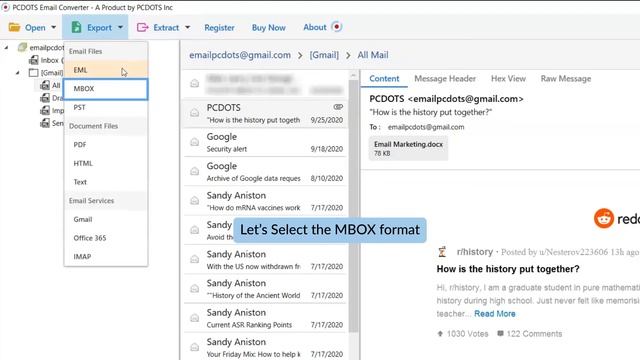
Task: Click the Extract icon in toolbar
Action: point(142,27)
